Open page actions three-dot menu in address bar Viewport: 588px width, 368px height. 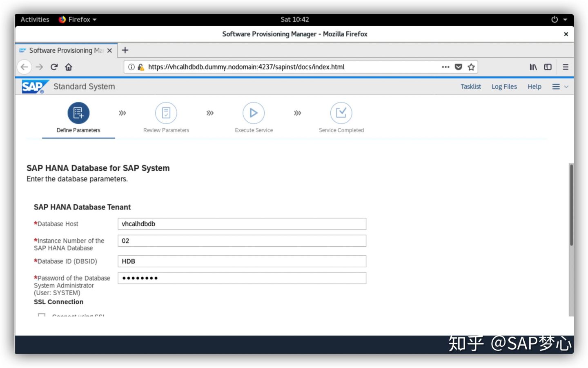pos(445,67)
